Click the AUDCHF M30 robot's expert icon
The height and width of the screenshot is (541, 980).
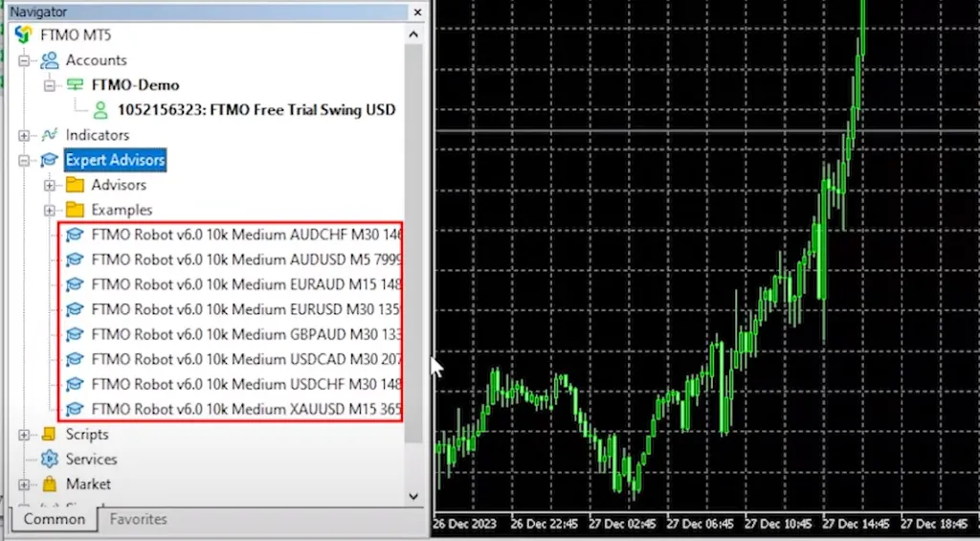pos(75,235)
